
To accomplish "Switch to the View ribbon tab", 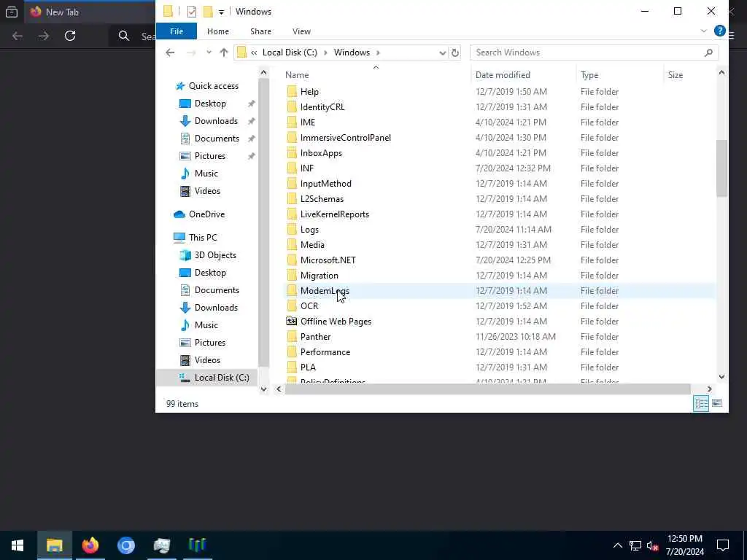I will pyautogui.click(x=301, y=31).
